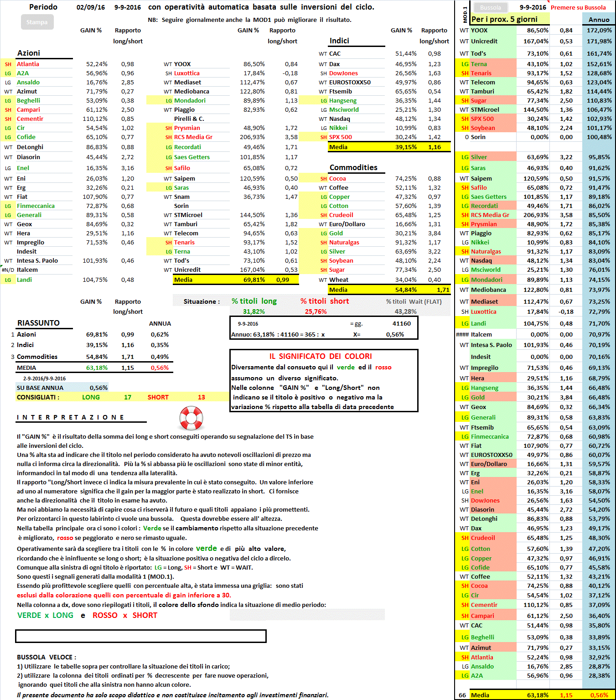616x700 pixels.
Task: Click Soybean in right ranking list
Action: (x=483, y=128)
